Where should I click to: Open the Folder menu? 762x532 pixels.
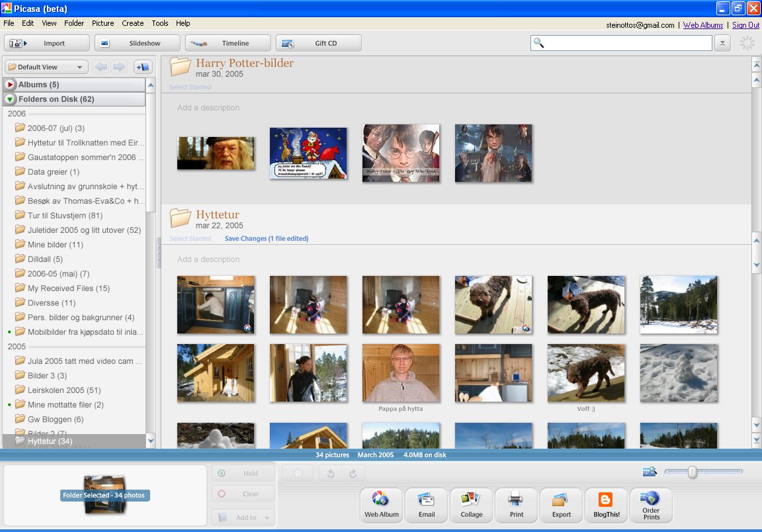point(74,23)
